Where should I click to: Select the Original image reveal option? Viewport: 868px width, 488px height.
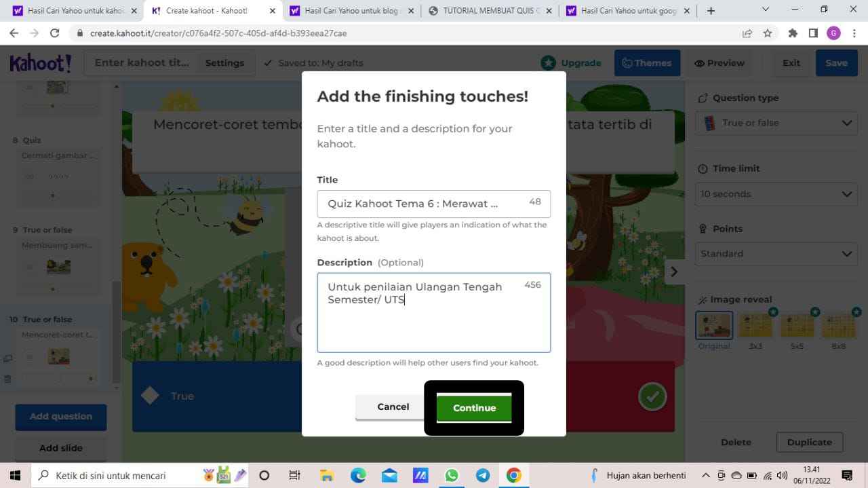coord(714,325)
